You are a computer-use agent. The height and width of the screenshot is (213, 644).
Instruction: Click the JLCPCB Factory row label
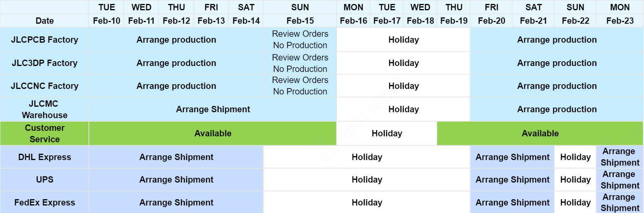pos(45,40)
